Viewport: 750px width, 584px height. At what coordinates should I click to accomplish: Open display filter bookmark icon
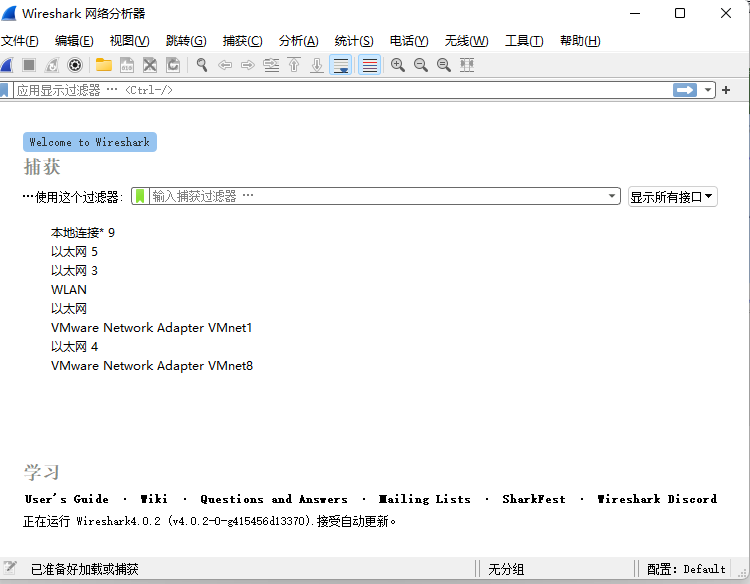4,90
